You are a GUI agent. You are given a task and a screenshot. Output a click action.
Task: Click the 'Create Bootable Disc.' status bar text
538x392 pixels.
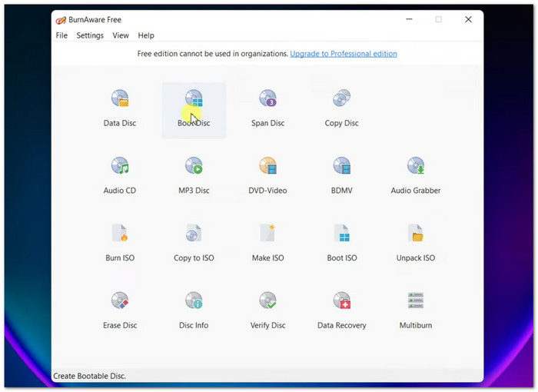point(90,376)
